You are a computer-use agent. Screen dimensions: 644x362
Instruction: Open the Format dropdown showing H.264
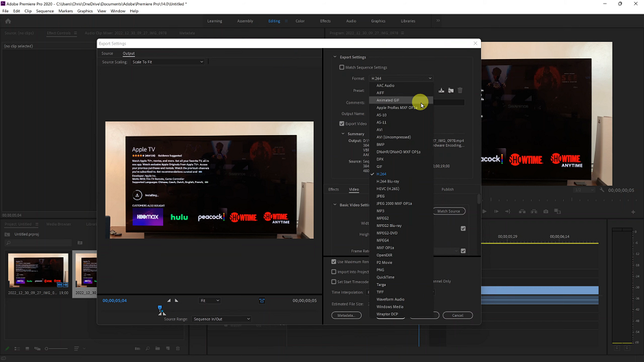[x=401, y=78]
